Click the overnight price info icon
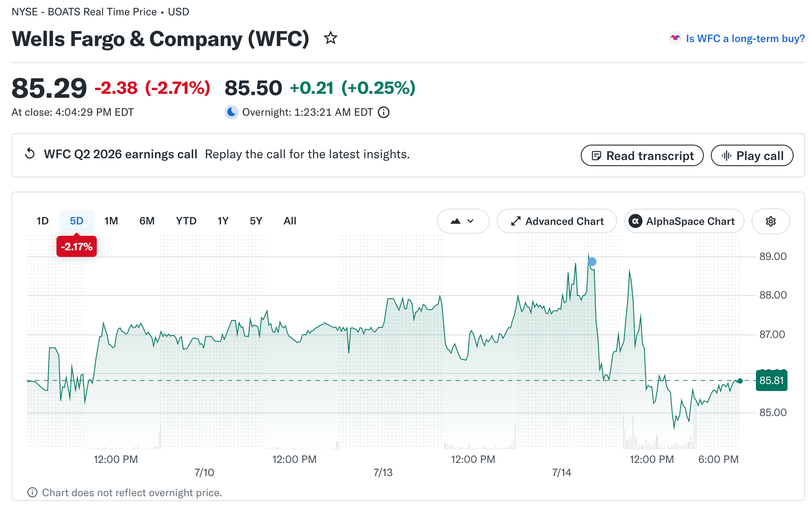 tap(384, 113)
